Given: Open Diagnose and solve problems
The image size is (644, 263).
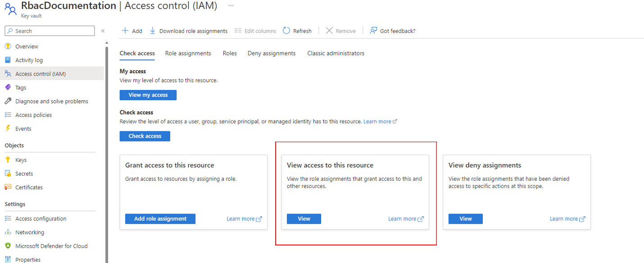Looking at the screenshot, I should click(x=51, y=101).
